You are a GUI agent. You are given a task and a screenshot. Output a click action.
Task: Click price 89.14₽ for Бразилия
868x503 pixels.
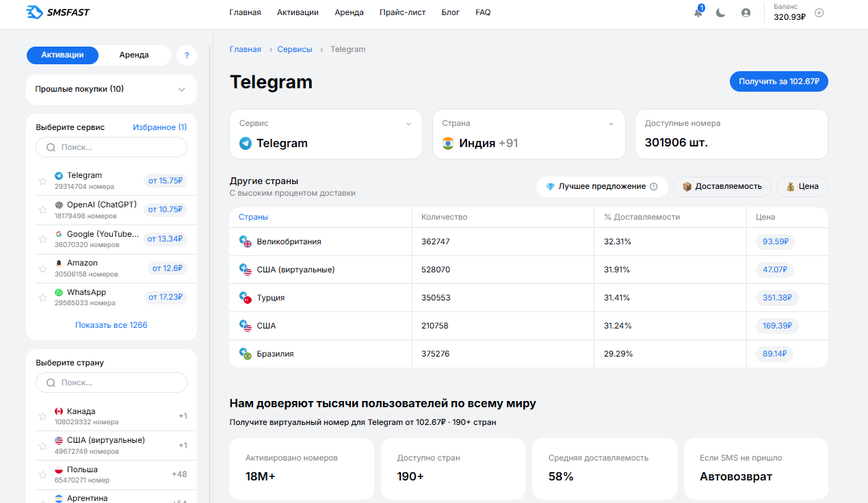(x=774, y=354)
